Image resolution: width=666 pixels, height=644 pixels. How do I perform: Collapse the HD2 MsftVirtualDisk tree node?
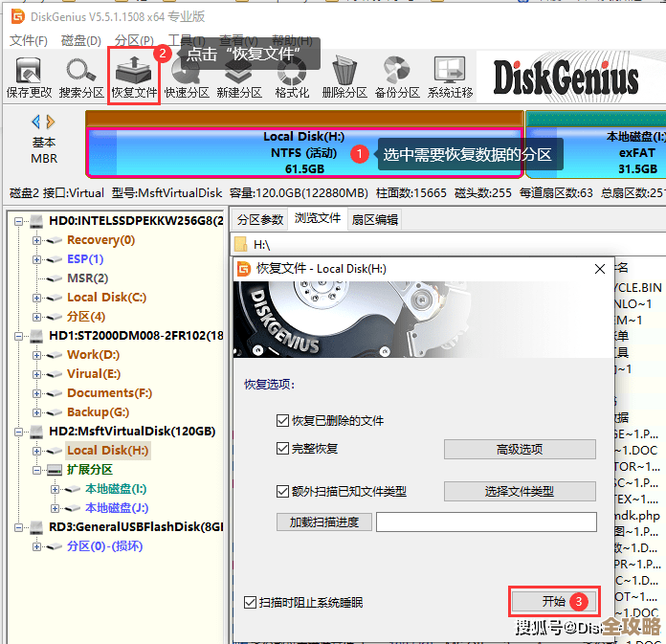click(x=18, y=432)
